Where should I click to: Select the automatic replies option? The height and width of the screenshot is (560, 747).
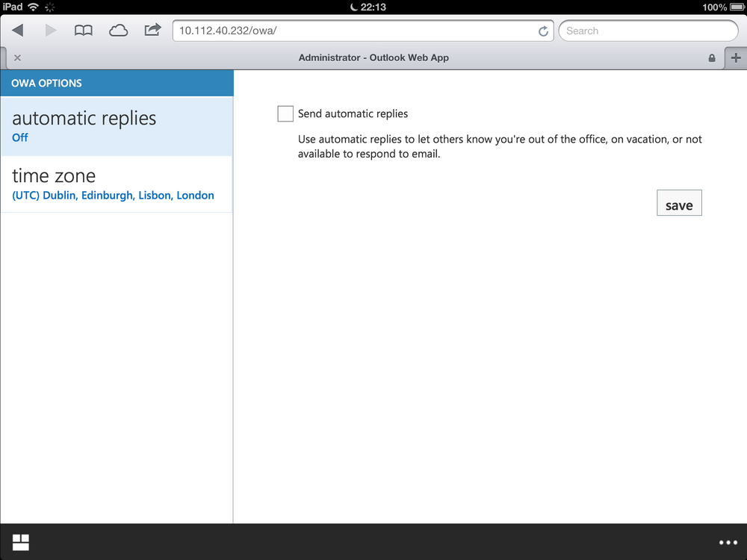pos(117,126)
